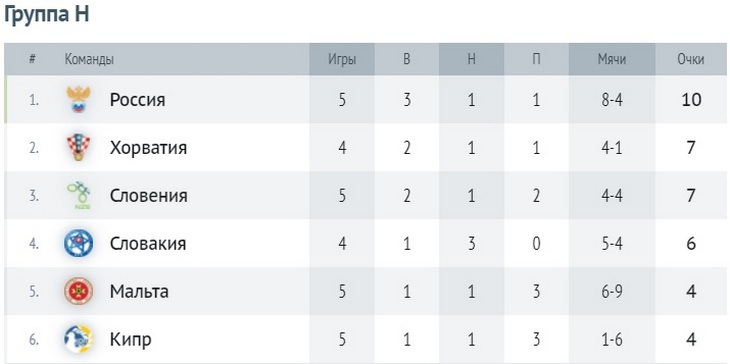This screenshot has width=730, height=364.
Task: Click the Slovenia federation logo icon
Action: coord(79,195)
